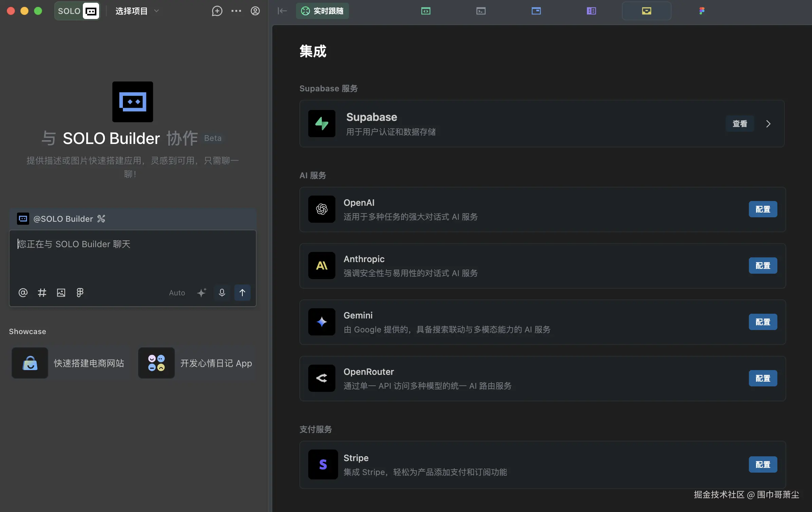
Task: Select the highlighted artifacts panel icon
Action: click(646, 11)
